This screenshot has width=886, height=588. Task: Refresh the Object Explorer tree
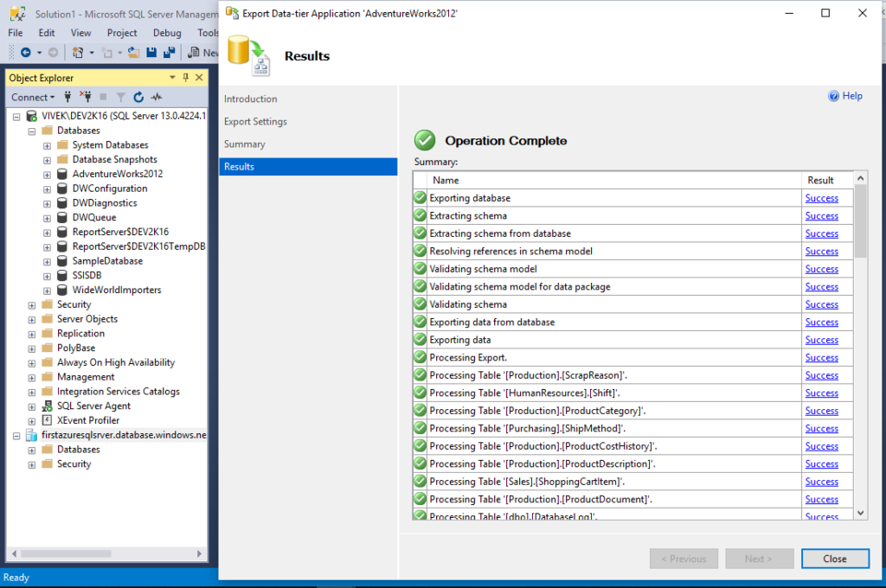pos(138,97)
